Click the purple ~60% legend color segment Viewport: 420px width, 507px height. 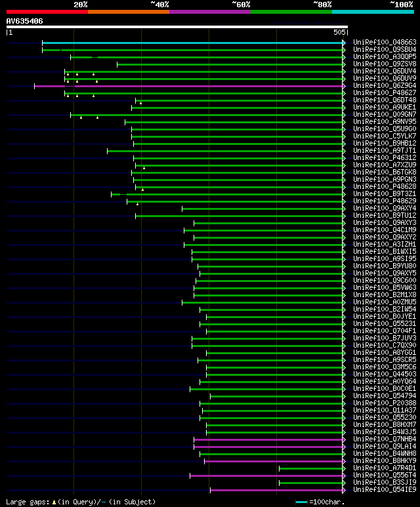coord(210,12)
